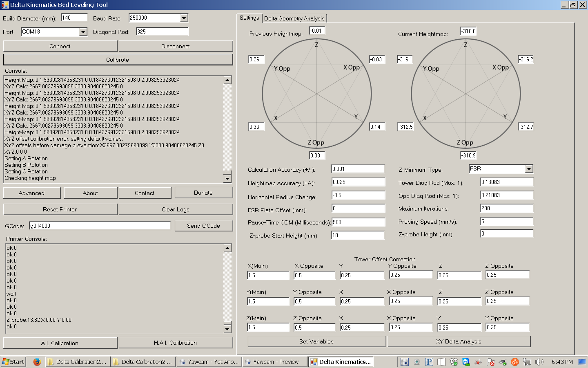The height and width of the screenshot is (368, 588).
Task: Click the Action Center flag tray icon
Action: click(490, 362)
